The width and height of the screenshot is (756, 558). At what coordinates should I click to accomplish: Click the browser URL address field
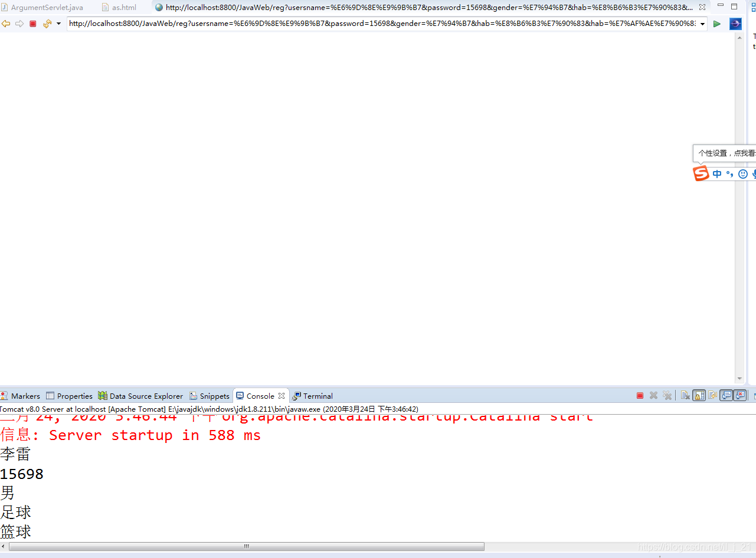click(382, 24)
